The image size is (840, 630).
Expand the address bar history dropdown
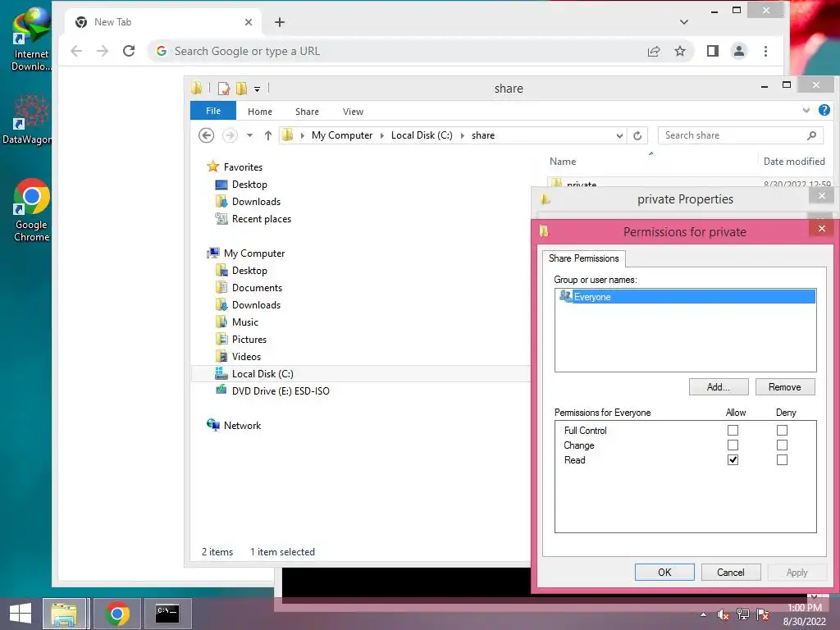[619, 135]
